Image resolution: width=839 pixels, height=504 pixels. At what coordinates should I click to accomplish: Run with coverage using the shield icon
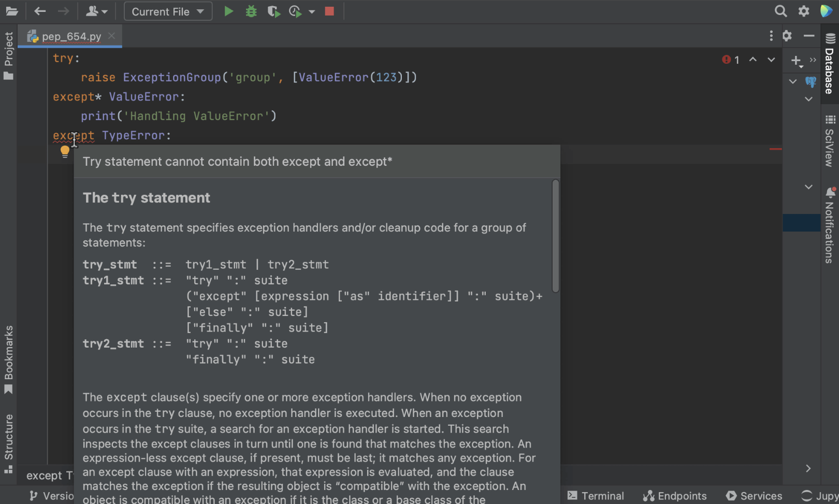click(x=273, y=11)
